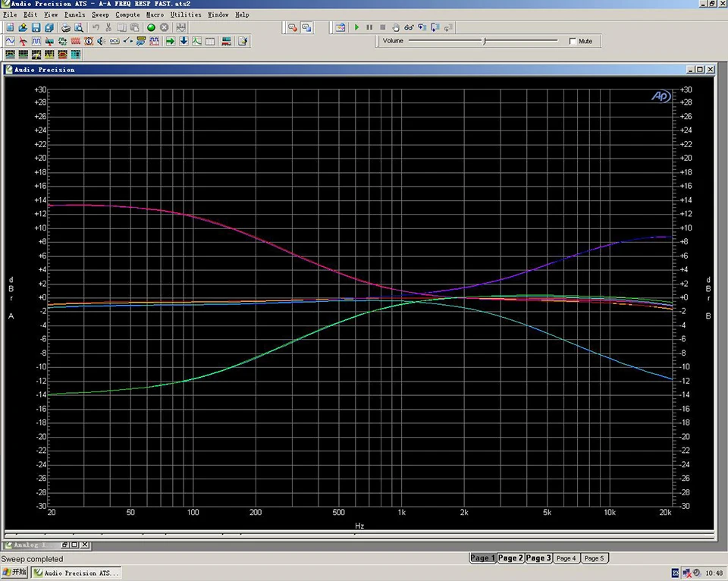The image size is (728, 581).
Task: Enable the Mute checkbox
Action: coord(573,41)
